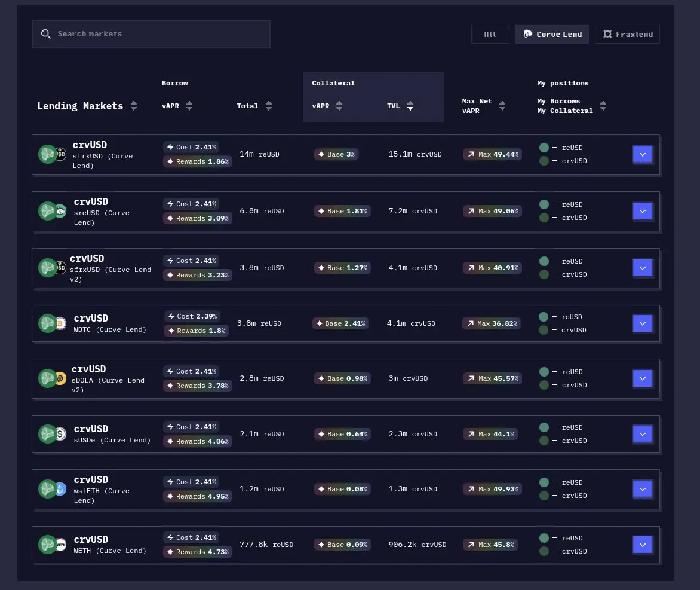
Task: Click the Max 49.44% badge
Action: pyautogui.click(x=492, y=154)
